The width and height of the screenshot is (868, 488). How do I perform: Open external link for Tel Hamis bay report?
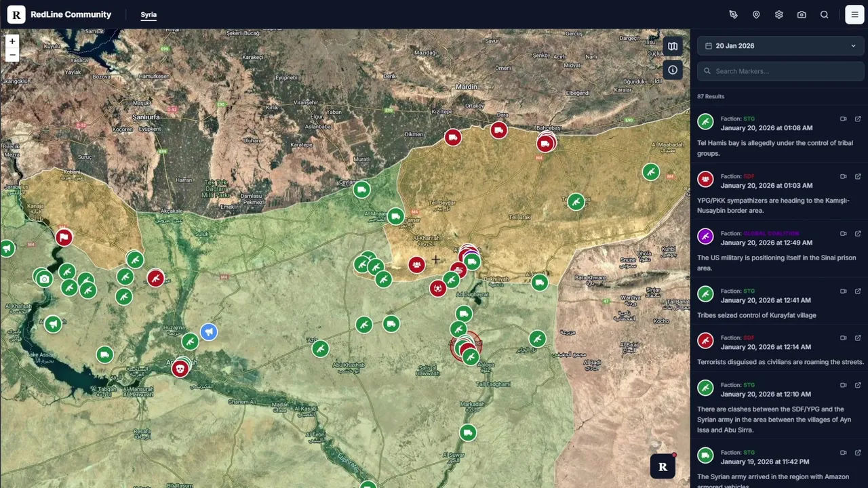pos(858,119)
